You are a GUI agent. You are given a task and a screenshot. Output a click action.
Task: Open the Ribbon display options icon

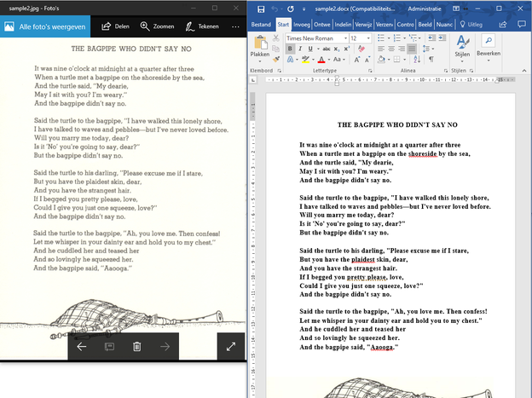pyautogui.click(x=456, y=9)
